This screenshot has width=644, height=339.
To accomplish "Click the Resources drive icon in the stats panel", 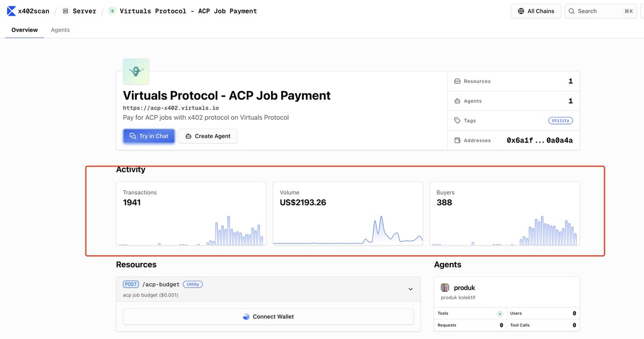I will coord(457,80).
